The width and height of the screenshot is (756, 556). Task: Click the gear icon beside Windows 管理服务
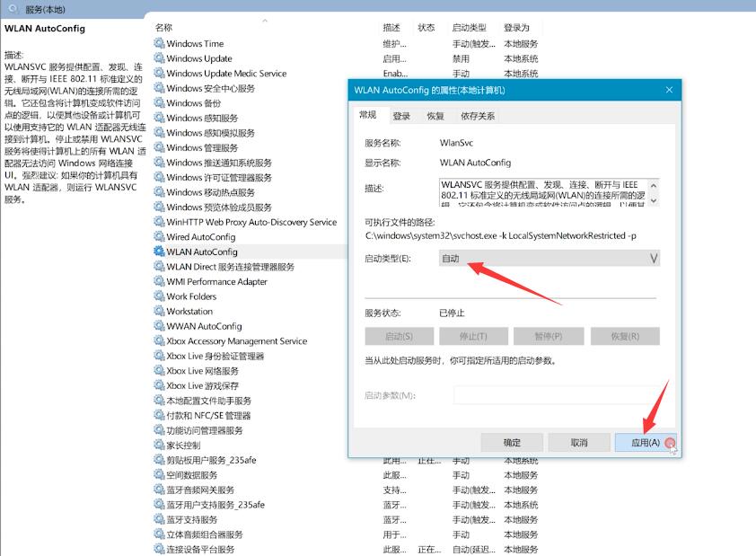click(x=159, y=147)
